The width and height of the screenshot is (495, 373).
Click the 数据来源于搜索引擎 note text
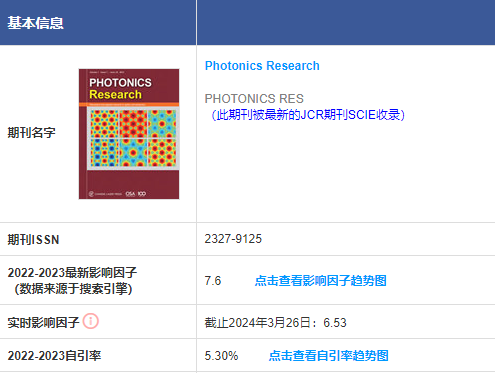point(73,289)
